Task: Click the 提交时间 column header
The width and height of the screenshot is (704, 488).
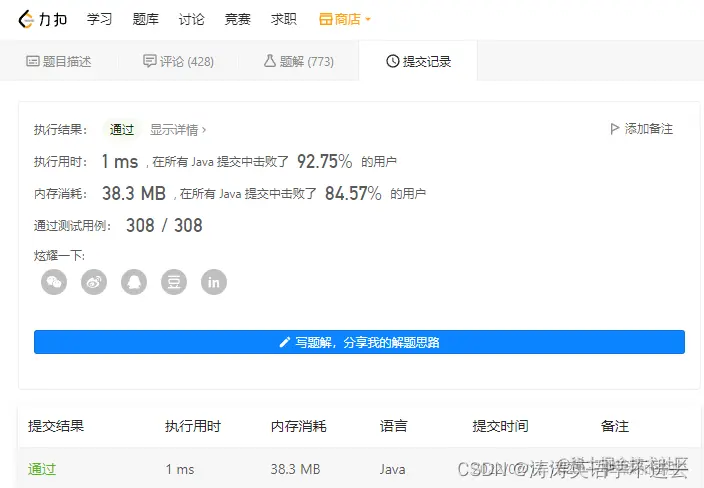Action: coord(500,426)
